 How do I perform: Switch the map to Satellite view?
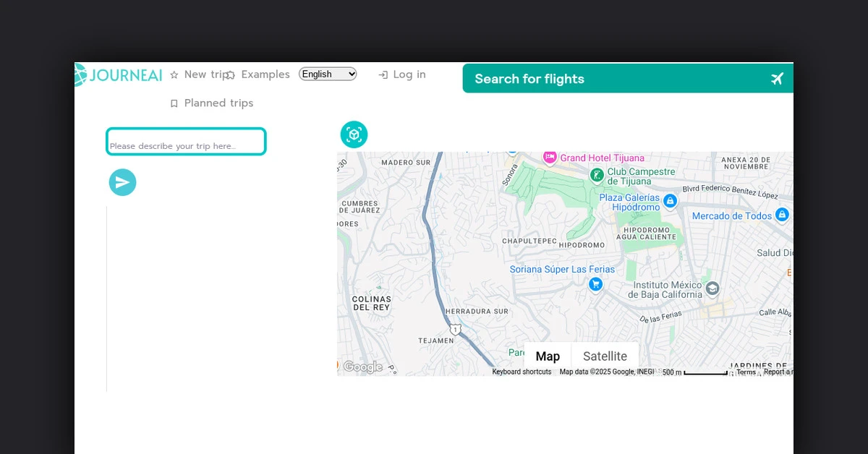[605, 356]
